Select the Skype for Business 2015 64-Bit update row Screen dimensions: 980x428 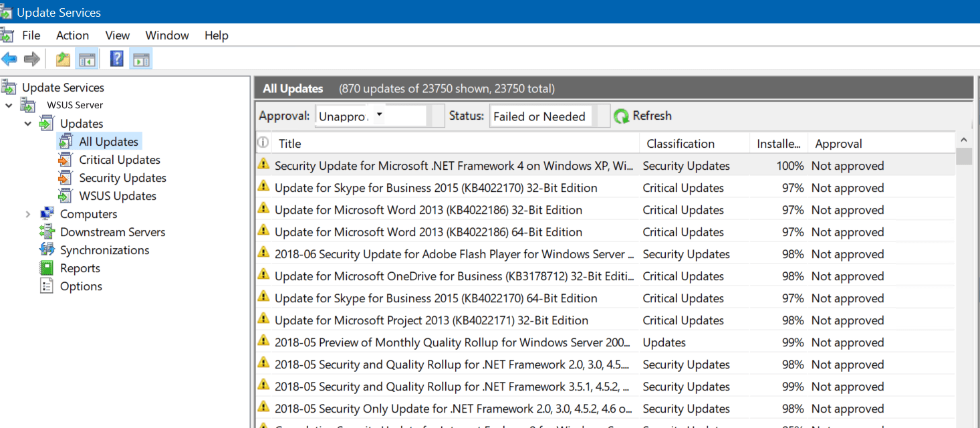coord(435,298)
